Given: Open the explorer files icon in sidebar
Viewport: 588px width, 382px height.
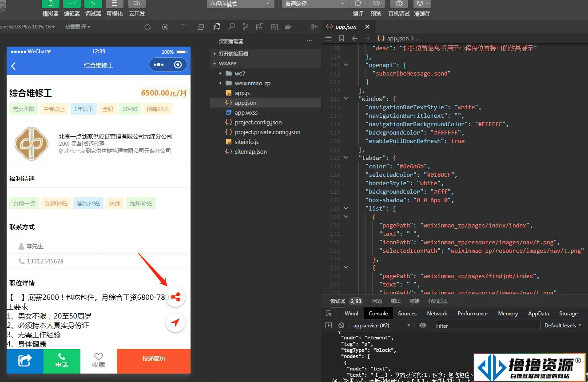Looking at the screenshot, I should (217, 27).
